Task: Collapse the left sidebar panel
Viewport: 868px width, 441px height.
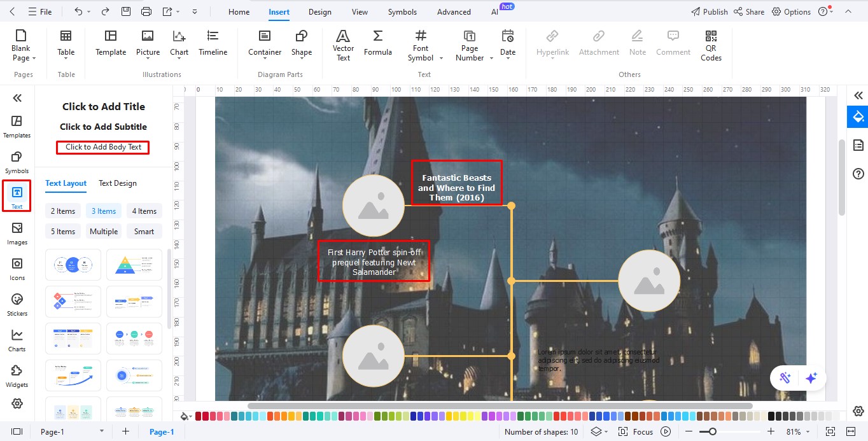Action: tap(17, 97)
